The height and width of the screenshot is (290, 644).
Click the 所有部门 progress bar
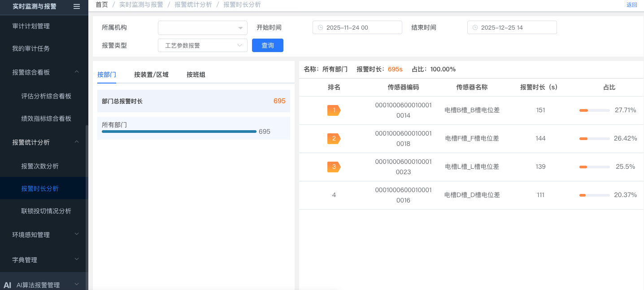(179, 132)
